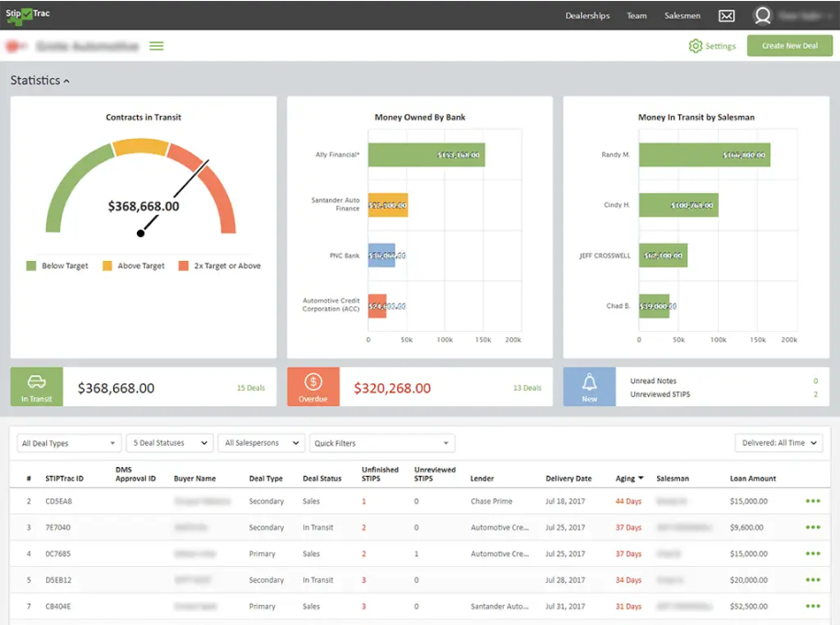Select STIPTrac ID 7E7040
The height and width of the screenshot is (625, 840).
pos(58,528)
